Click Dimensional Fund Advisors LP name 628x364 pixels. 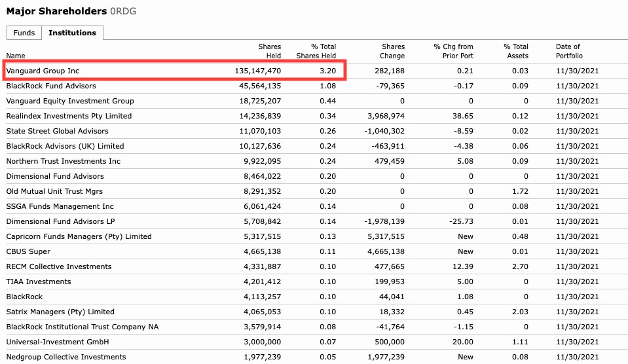click(x=60, y=221)
